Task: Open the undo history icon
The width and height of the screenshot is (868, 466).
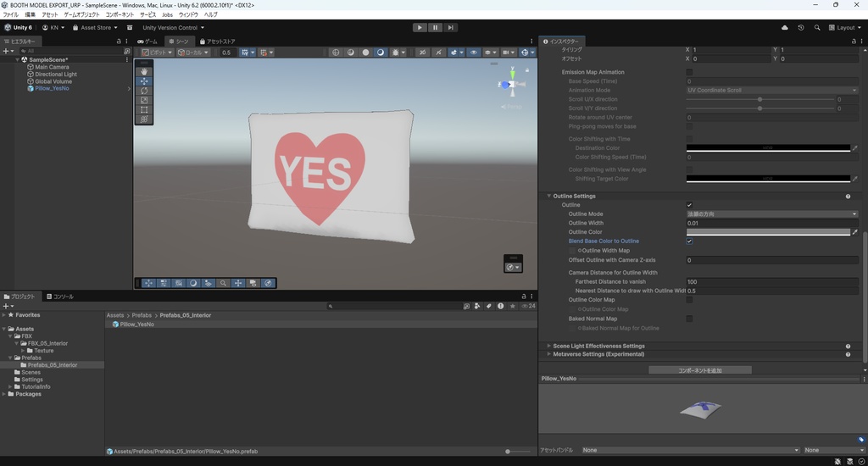Action: pos(800,28)
